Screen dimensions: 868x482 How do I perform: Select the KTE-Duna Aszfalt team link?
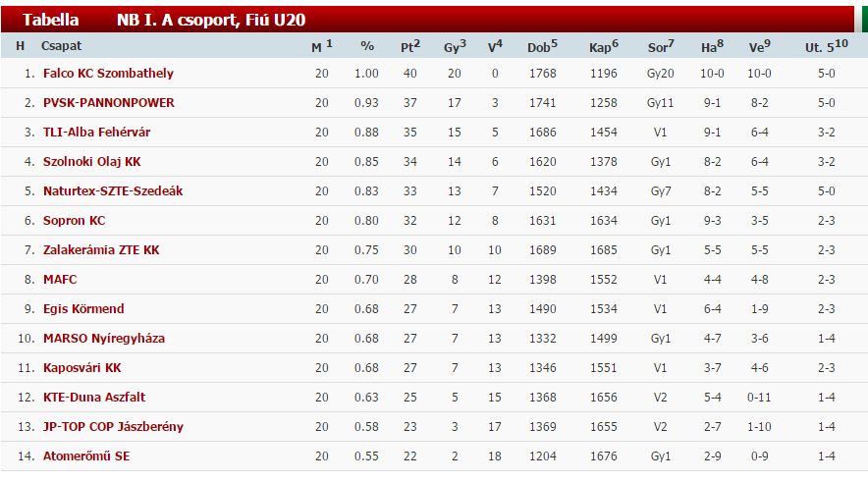pyautogui.click(x=94, y=397)
